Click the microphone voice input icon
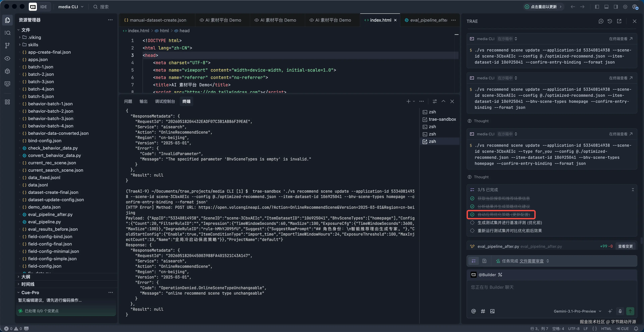 620,311
